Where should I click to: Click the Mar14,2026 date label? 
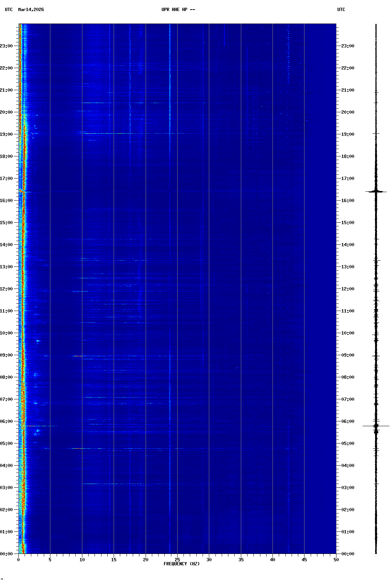click(x=31, y=10)
